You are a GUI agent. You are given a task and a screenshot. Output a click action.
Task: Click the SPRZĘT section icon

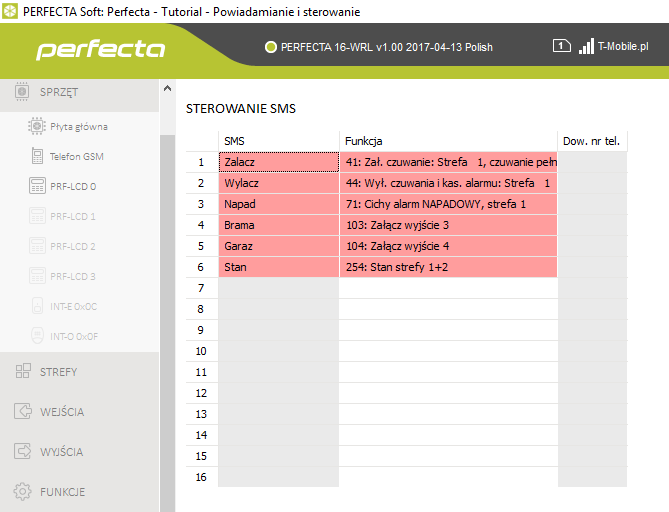(22, 91)
